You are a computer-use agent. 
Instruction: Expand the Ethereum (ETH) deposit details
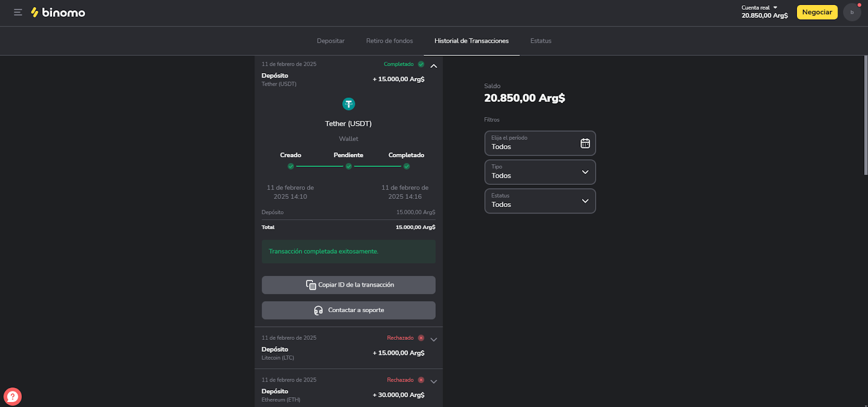(x=433, y=382)
